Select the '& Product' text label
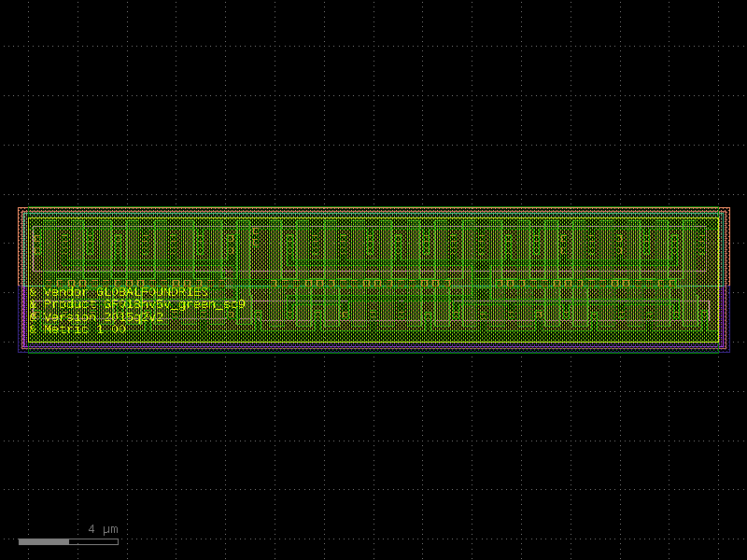This screenshot has height=560, width=747. tap(136, 304)
